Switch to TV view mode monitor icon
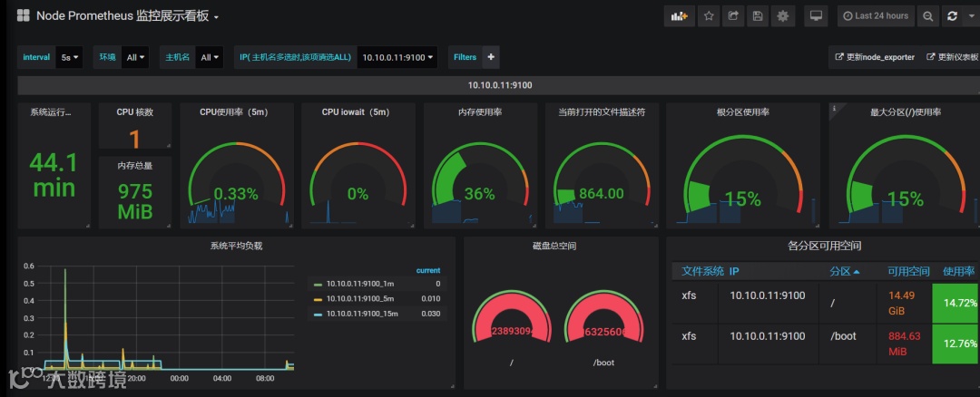980x397 pixels. pos(816,16)
